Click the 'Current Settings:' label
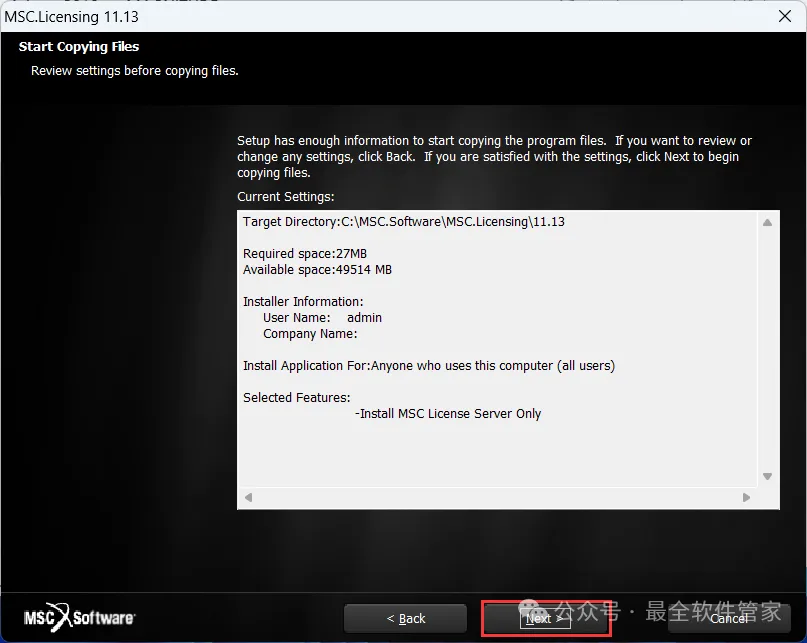This screenshot has width=807, height=643. (x=286, y=197)
